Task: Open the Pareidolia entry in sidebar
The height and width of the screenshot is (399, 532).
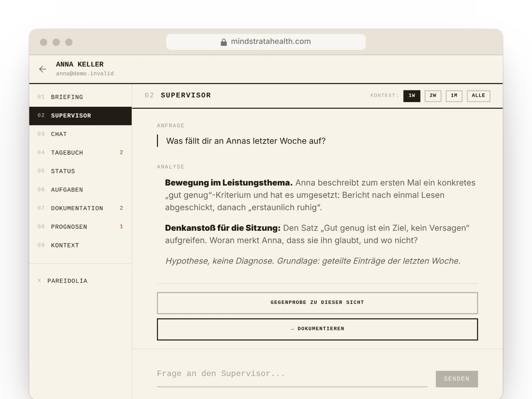Action: (80, 281)
